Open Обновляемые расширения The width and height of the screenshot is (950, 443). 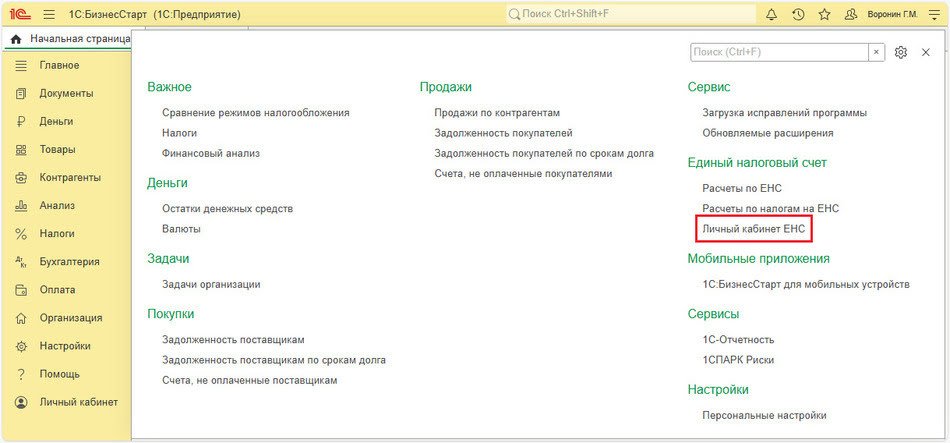coord(768,133)
